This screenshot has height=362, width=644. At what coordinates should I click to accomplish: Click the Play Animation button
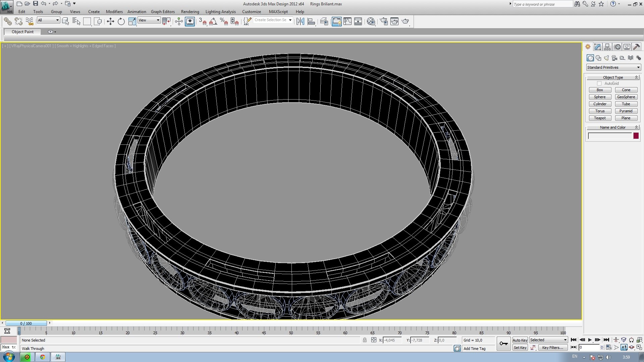pyautogui.click(x=590, y=340)
